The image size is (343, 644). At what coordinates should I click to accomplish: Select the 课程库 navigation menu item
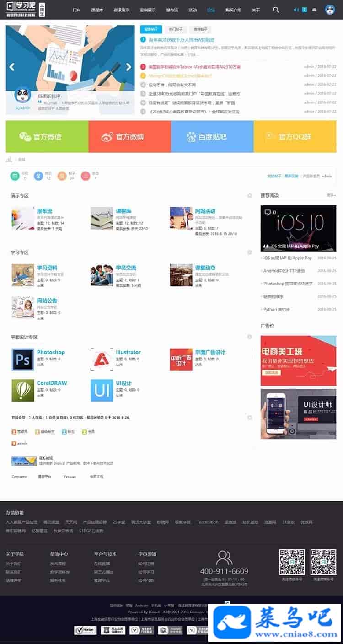[x=97, y=10]
